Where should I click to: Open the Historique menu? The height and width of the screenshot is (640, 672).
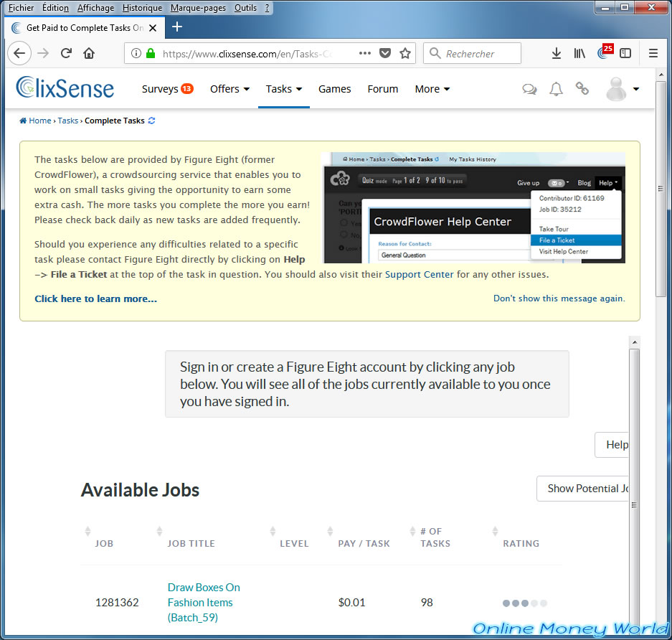[142, 8]
